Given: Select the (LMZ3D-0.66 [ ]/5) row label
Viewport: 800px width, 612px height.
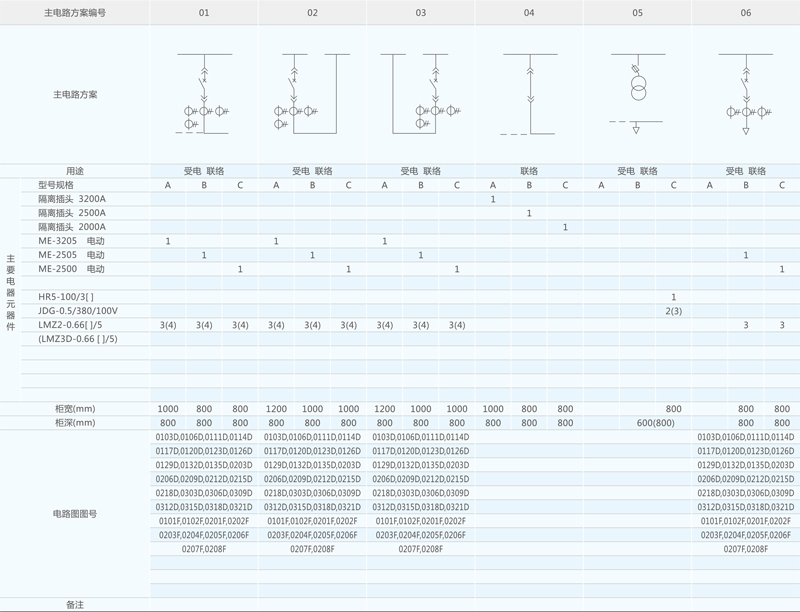Looking at the screenshot, I should click(x=78, y=339).
